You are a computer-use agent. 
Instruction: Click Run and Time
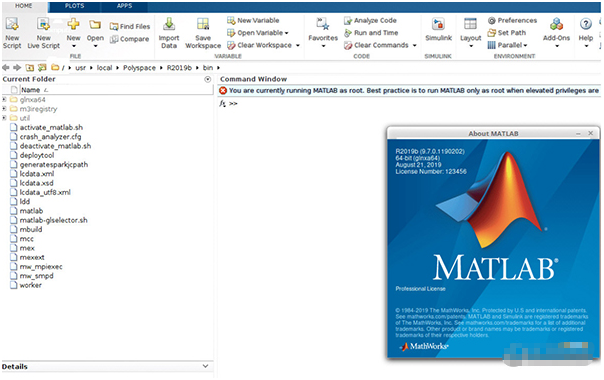click(371, 33)
